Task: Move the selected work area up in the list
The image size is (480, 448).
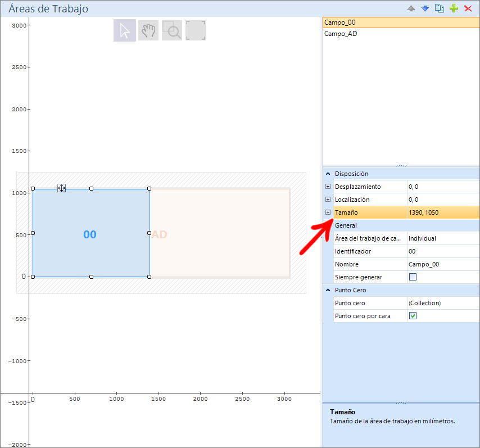Action: 411,9
